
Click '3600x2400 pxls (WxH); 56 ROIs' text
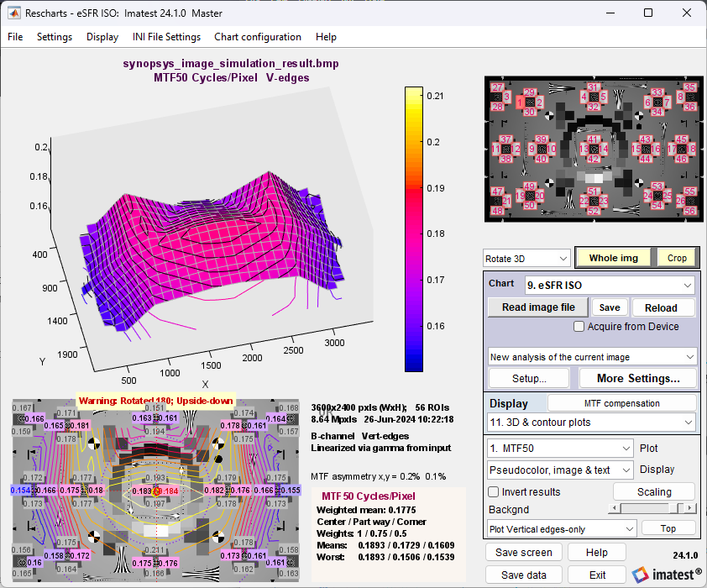coord(380,407)
